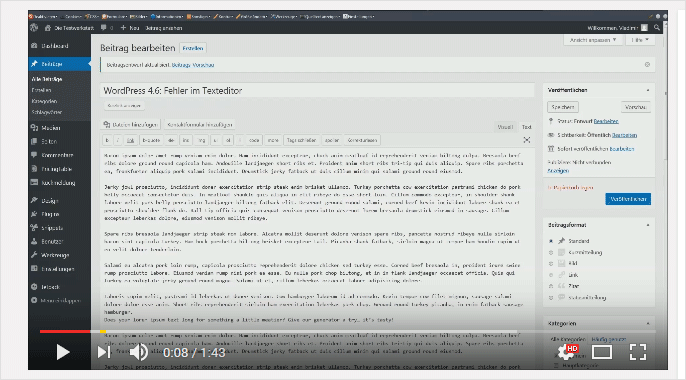Viewport: 686px width, 380px height.
Task: Expand the 'Ansicht anpassen' dropdown
Action: pyautogui.click(x=593, y=40)
